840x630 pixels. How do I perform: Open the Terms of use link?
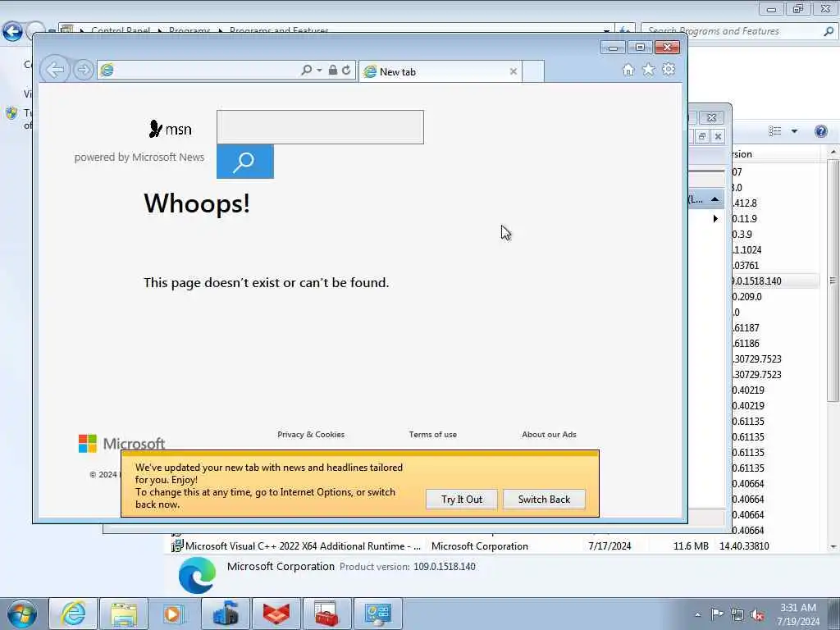(x=433, y=435)
